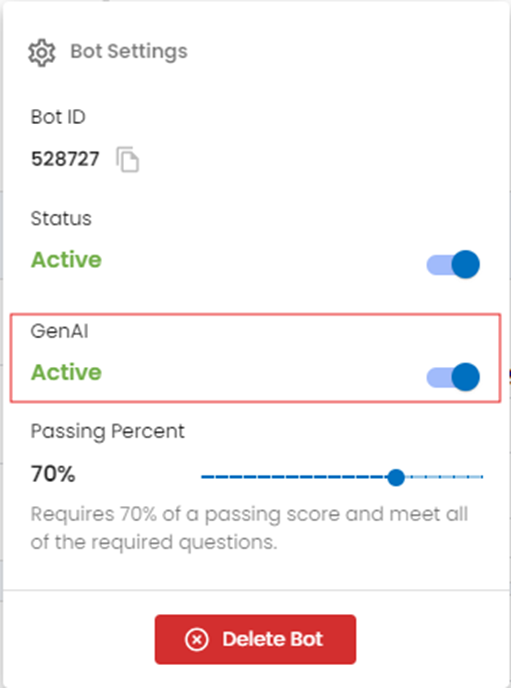
Task: Toggle the bot Status switch off
Action: click(x=453, y=265)
